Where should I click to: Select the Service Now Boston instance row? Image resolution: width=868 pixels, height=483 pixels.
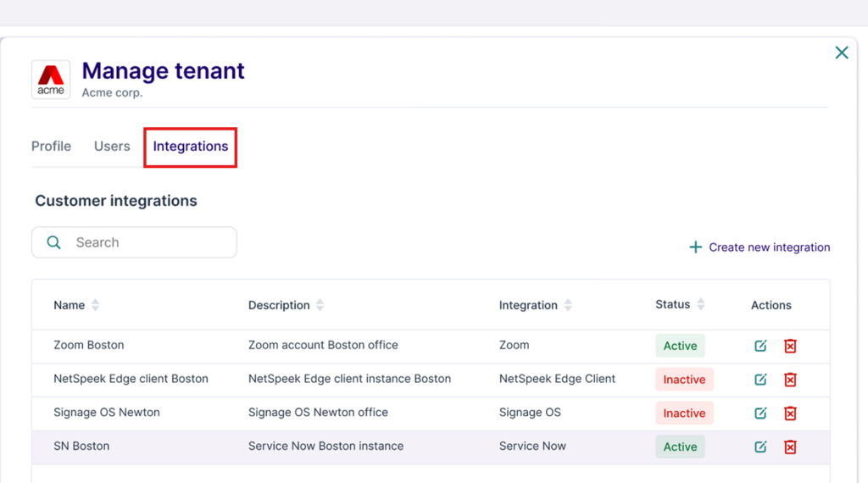pyautogui.click(x=325, y=447)
